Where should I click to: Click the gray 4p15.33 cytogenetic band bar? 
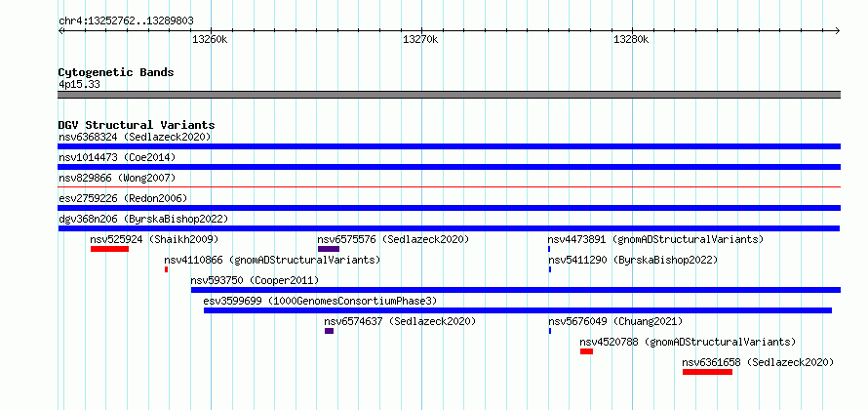(449, 95)
